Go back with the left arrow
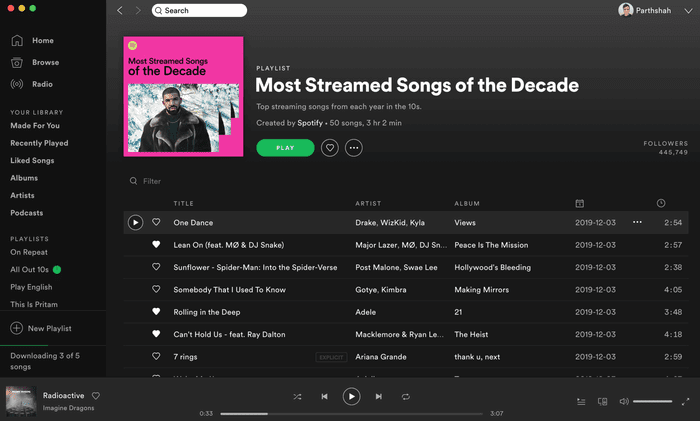 pyautogui.click(x=119, y=10)
